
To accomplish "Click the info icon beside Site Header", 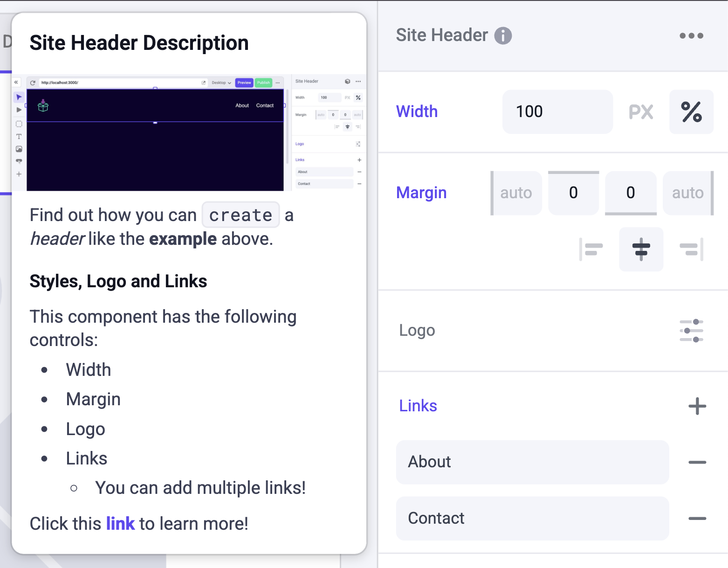I will coord(503,35).
